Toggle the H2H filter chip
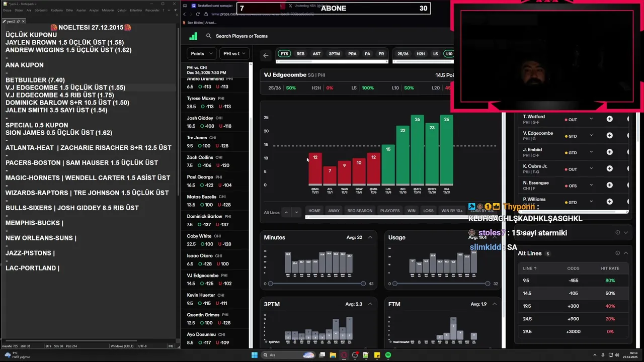Screen dimensions: 644x362 point(421,54)
